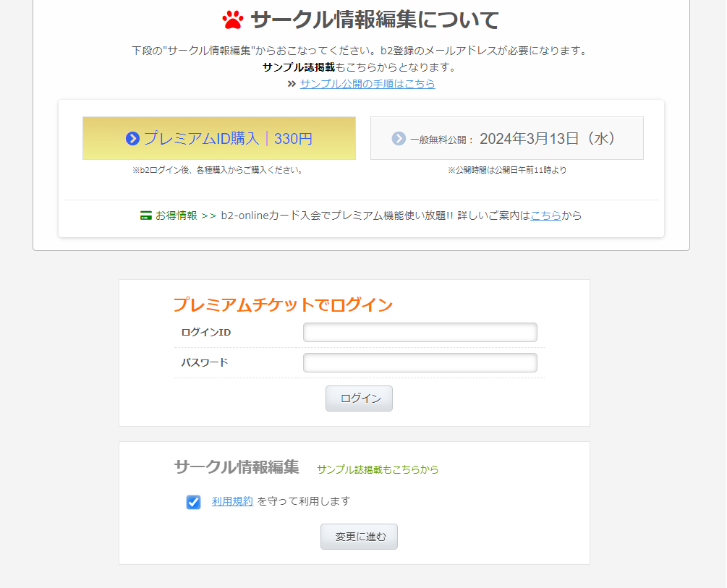The width and height of the screenshot is (727, 588).
Task: Focus the ログインID input field
Action: (420, 333)
